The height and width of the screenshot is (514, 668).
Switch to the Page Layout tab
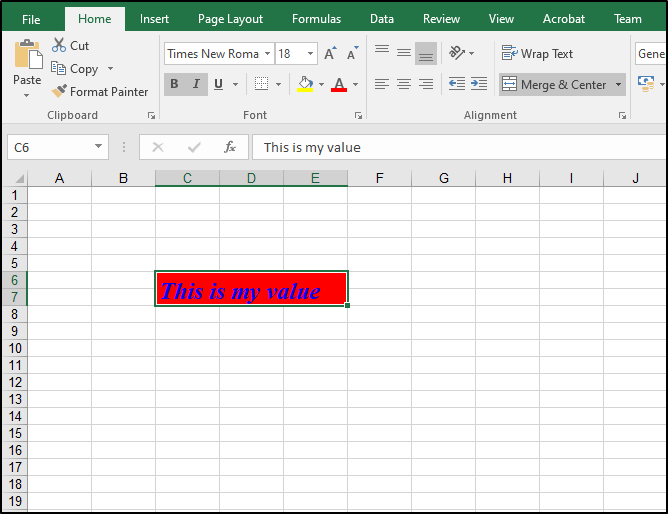(x=230, y=19)
